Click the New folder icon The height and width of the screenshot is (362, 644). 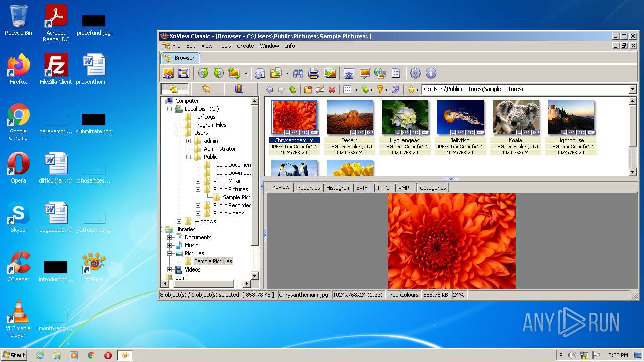point(308,89)
